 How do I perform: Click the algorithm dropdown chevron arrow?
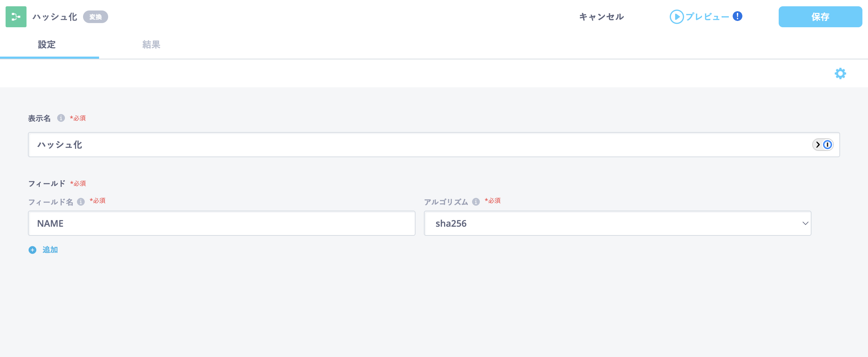(805, 223)
